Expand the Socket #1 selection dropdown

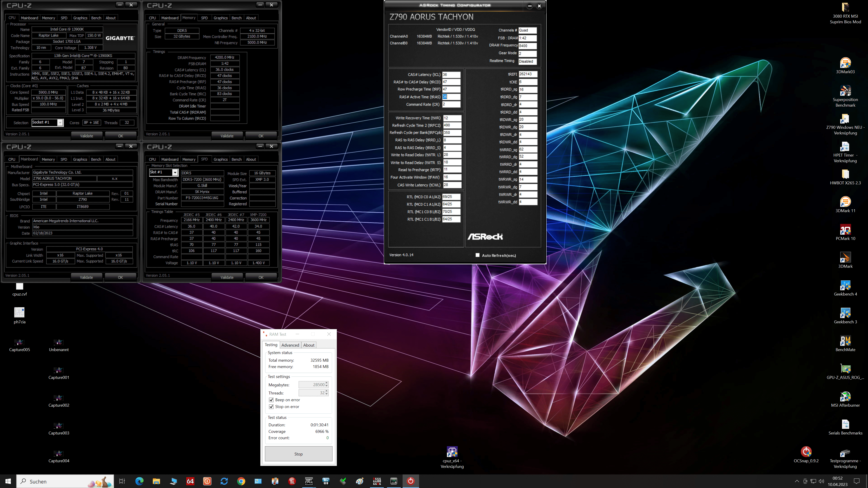(60, 123)
